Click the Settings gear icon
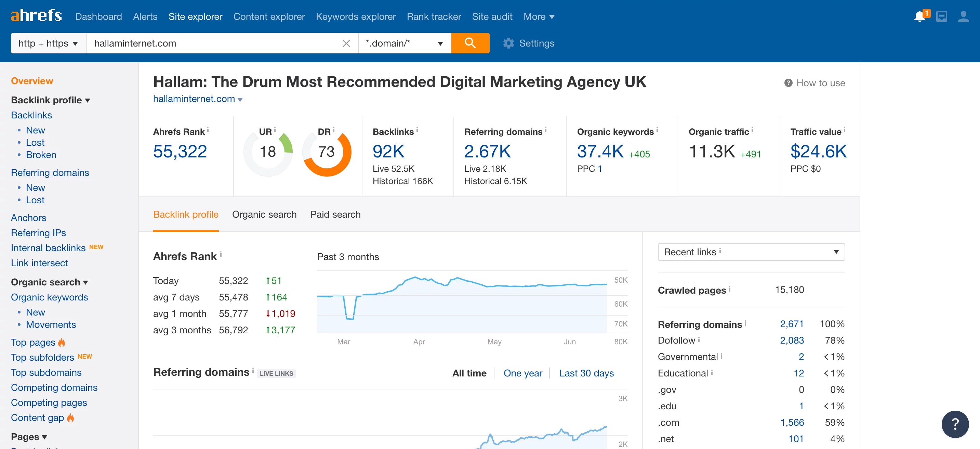This screenshot has width=980, height=449. point(508,43)
